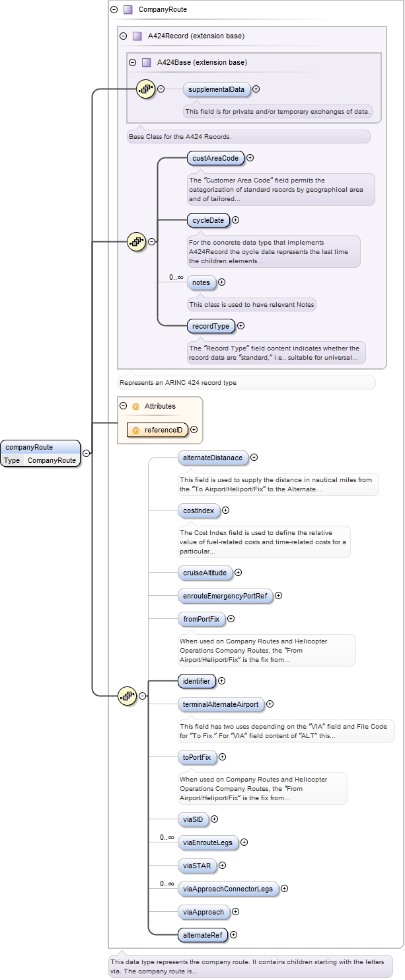The height and width of the screenshot is (980, 405).
Task: Select the enrouteEmergencyPortRef element
Action: [x=225, y=596]
